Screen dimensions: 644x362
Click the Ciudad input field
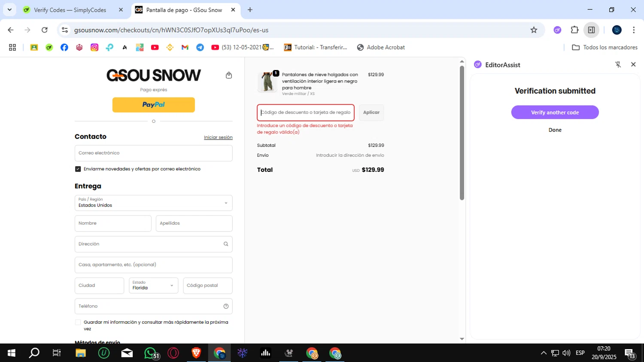99,286
